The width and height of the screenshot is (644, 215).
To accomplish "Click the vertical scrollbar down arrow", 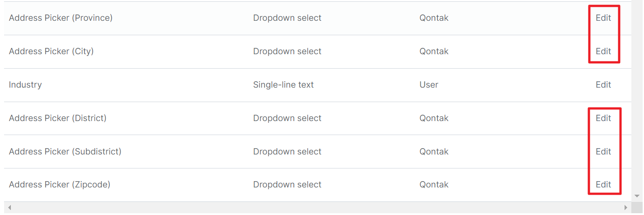I will tap(637, 196).
